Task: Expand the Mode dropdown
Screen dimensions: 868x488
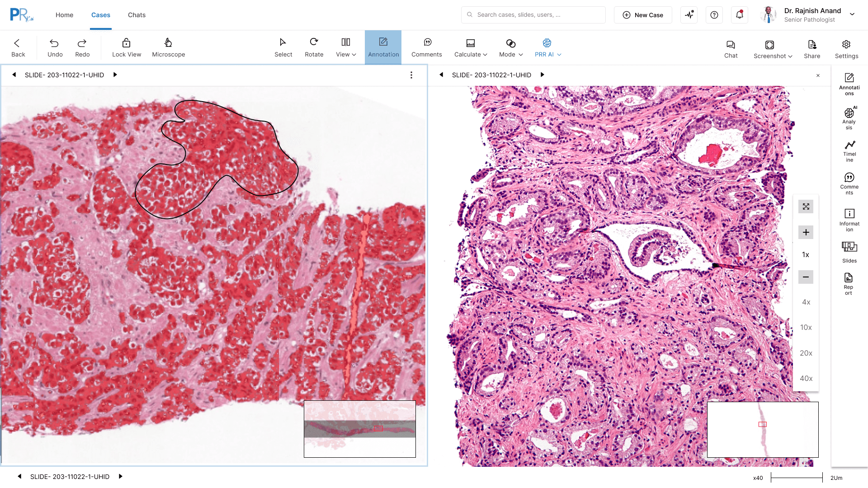Action: 511,47
